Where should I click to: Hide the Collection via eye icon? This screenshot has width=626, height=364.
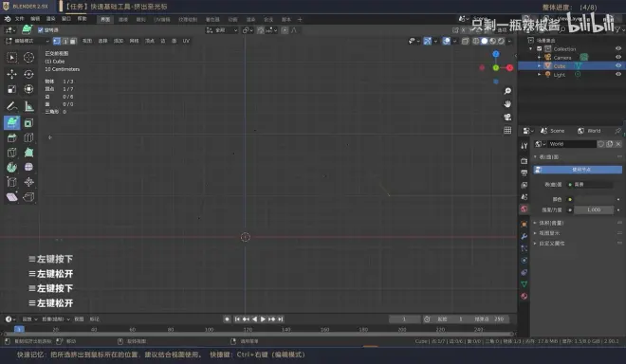[x=618, y=48]
